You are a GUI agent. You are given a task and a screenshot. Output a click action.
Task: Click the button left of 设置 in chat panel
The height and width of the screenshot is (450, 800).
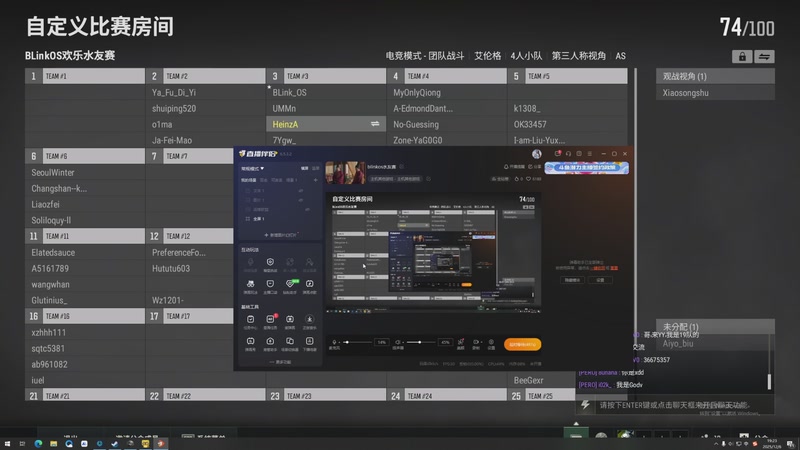[x=572, y=280]
